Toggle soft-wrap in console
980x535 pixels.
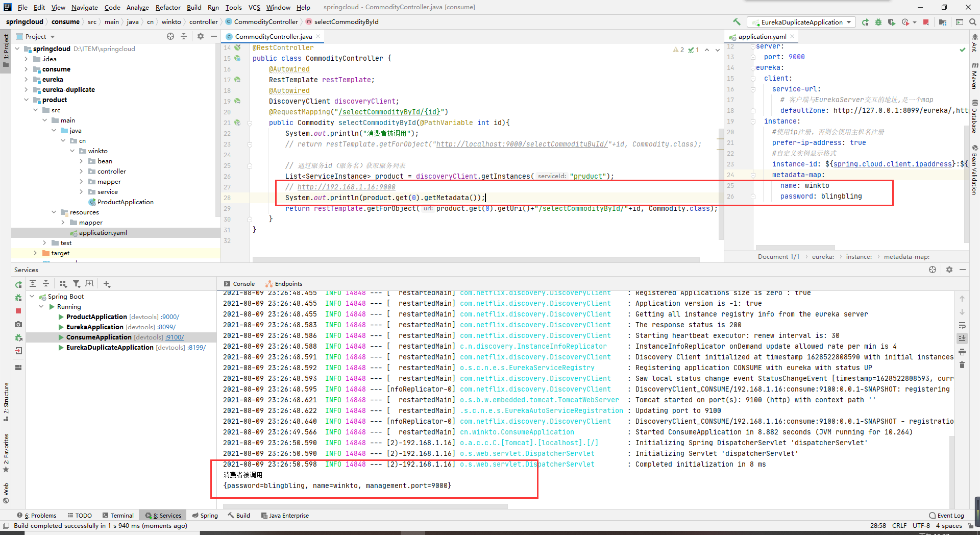pyautogui.click(x=962, y=325)
